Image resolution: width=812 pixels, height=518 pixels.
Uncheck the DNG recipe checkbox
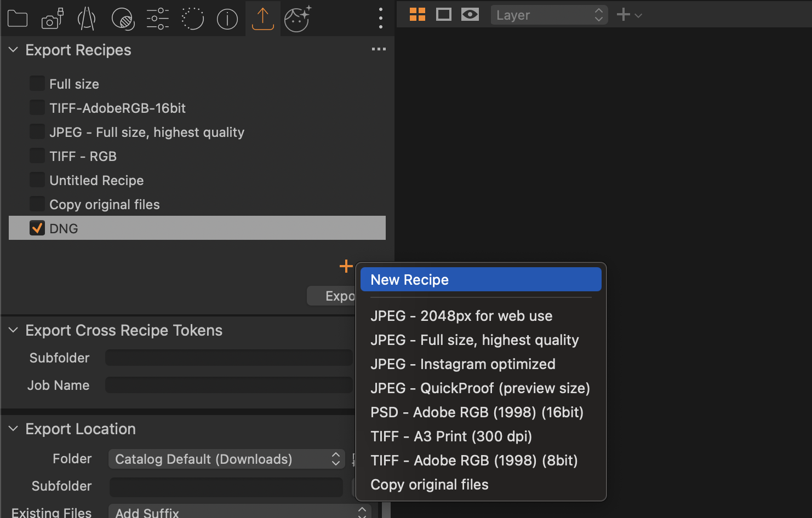(37, 228)
